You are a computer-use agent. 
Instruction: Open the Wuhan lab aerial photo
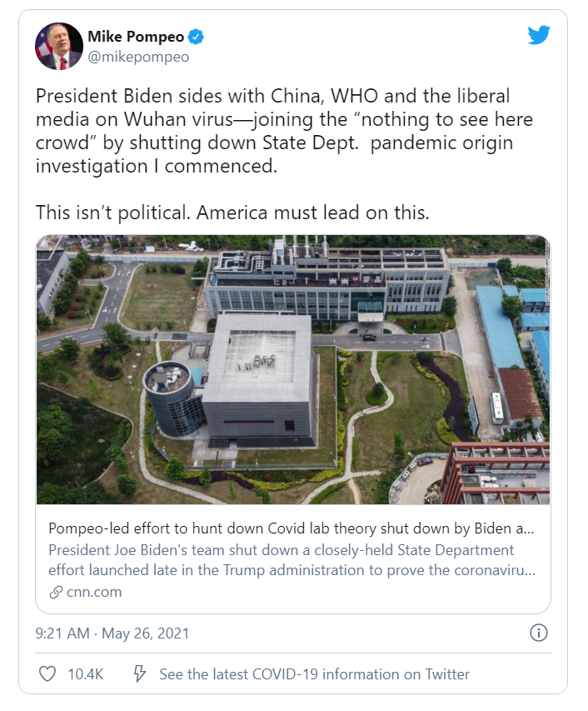292,369
